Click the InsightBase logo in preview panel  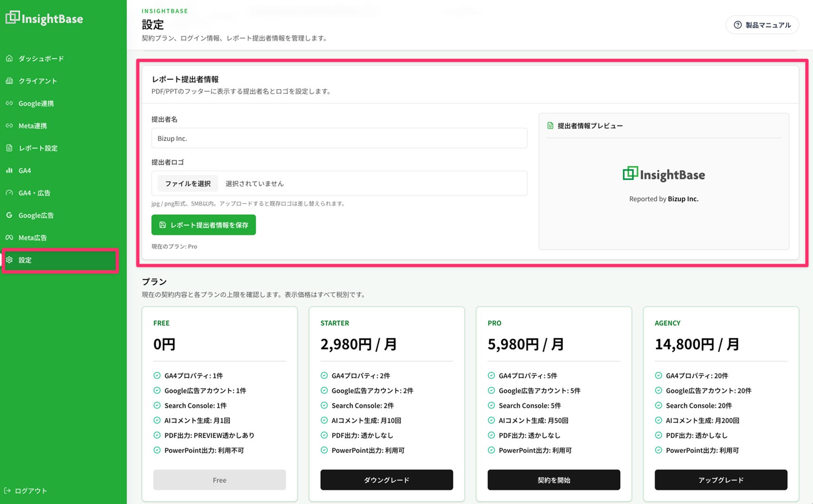(664, 174)
